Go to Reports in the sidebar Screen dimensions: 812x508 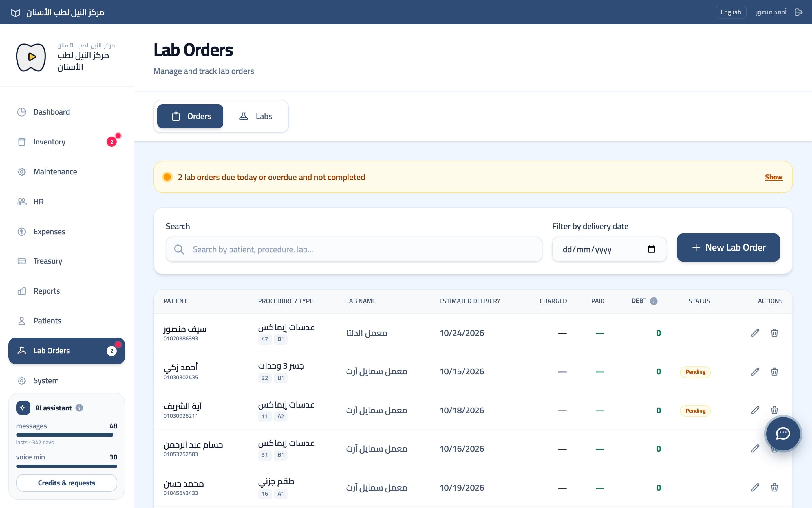click(67, 291)
